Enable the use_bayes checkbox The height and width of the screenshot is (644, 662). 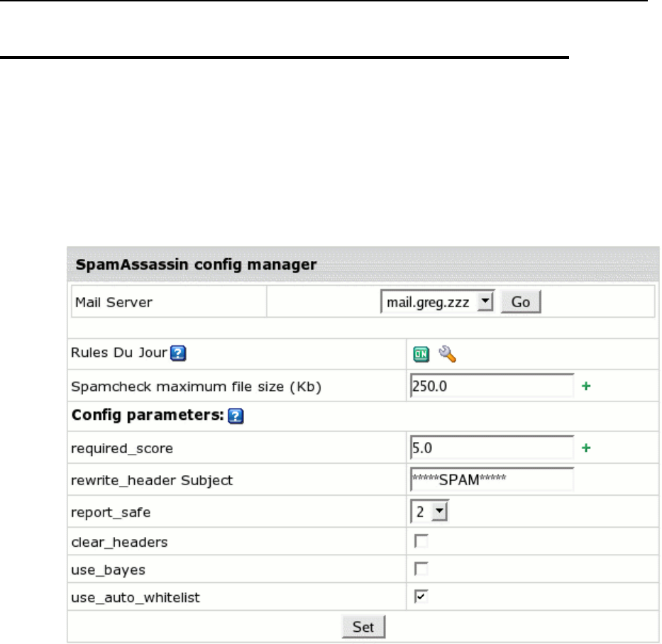[421, 570]
